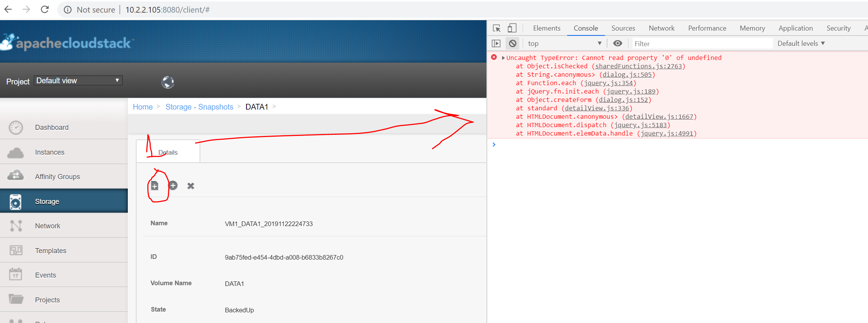Toggle the live expression eye icon
This screenshot has height=323, width=868.
[x=618, y=43]
